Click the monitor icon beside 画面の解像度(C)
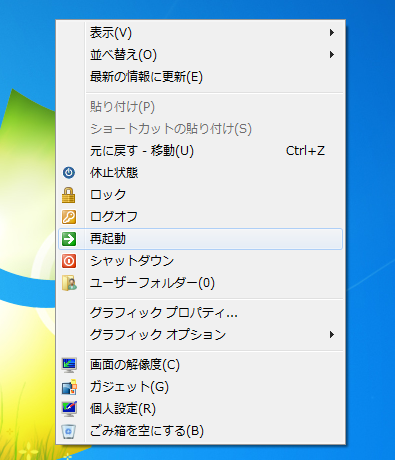 [x=69, y=365]
